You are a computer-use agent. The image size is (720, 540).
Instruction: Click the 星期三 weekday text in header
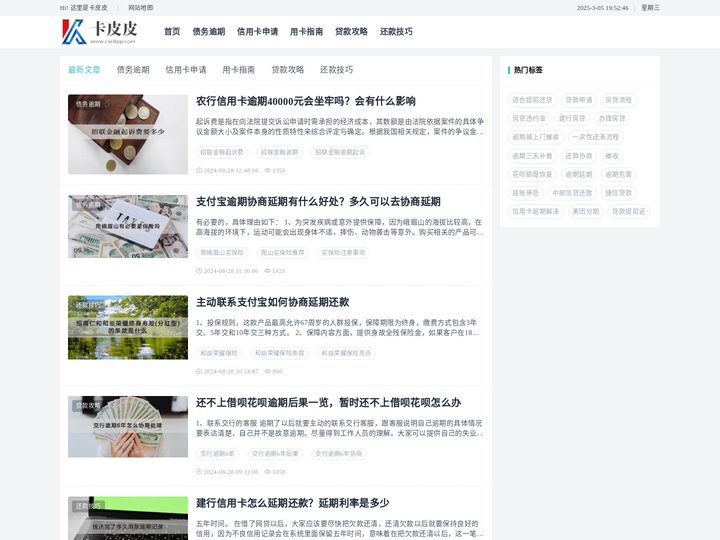651,8
